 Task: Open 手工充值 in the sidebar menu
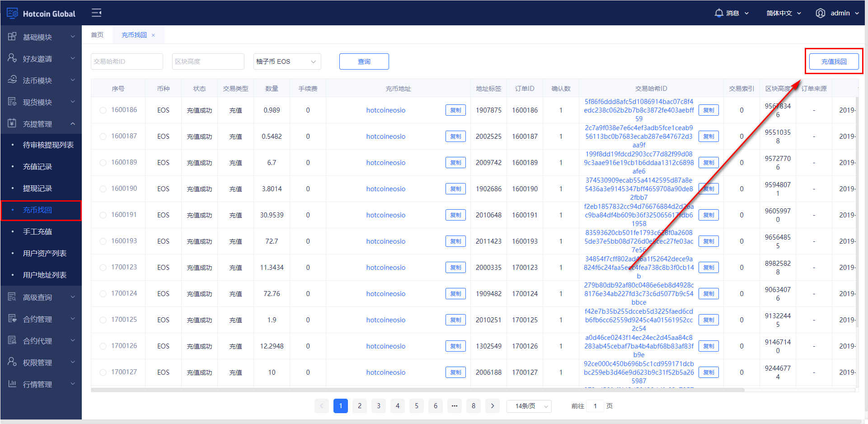(38, 231)
